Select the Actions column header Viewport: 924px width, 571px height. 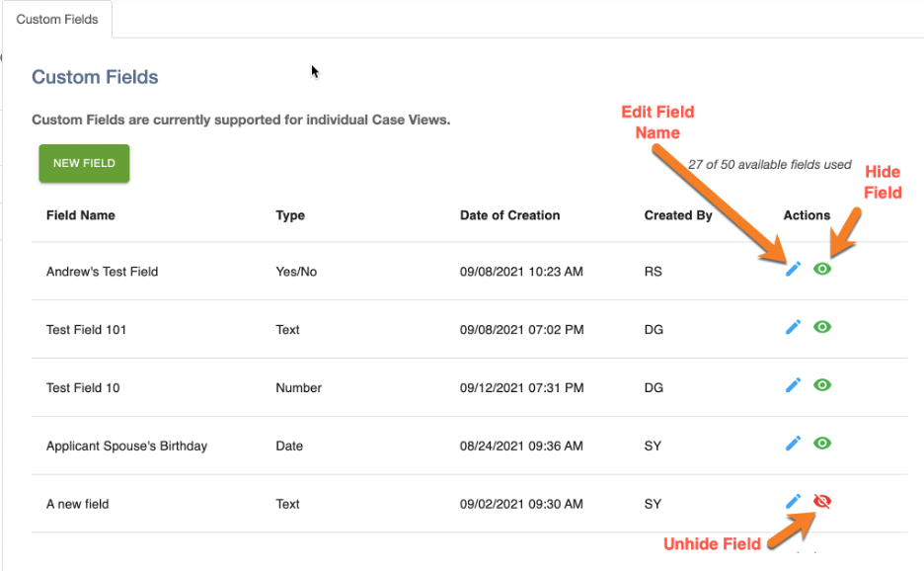coord(807,215)
